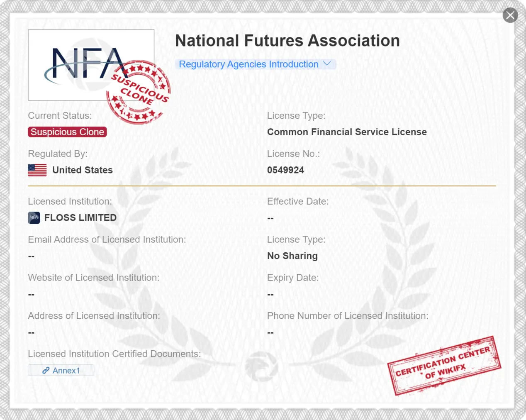Select the Suspicious Clone status badge
This screenshot has height=420, width=526.
(x=67, y=132)
